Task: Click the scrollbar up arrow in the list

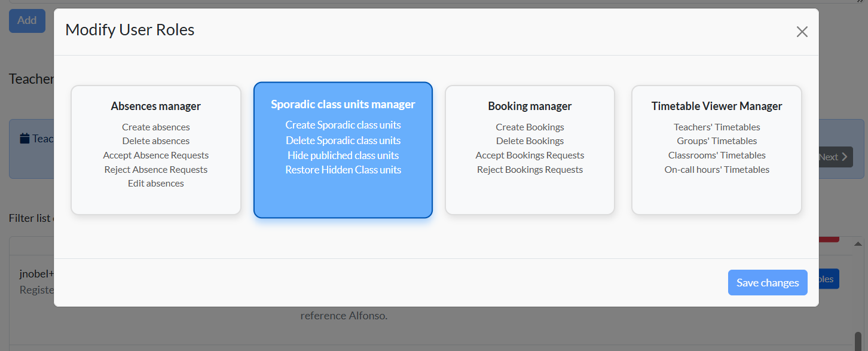Action: tap(858, 244)
